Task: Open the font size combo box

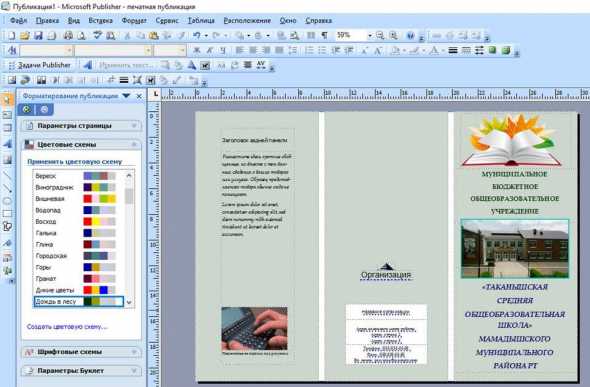Action: pyautogui.click(x=170, y=50)
